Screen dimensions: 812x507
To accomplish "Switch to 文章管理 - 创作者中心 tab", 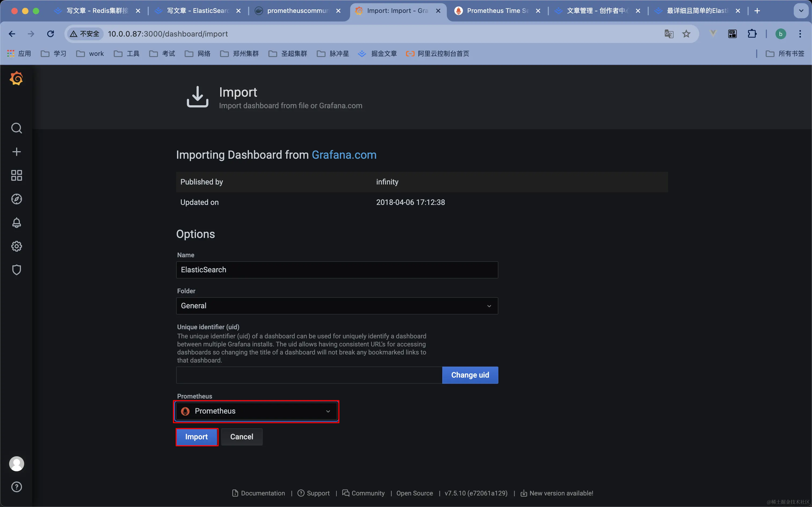I will pos(597,11).
